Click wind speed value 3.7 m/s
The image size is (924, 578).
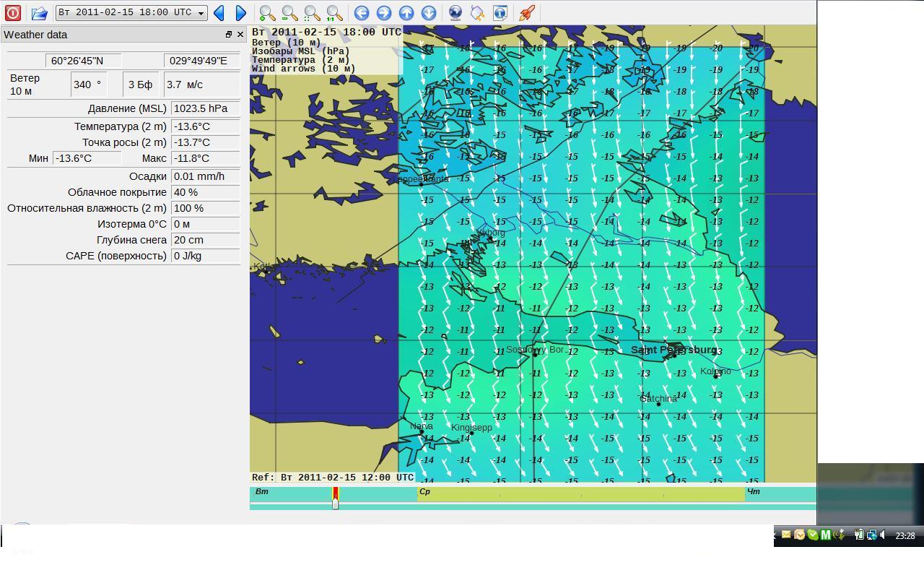point(201,85)
